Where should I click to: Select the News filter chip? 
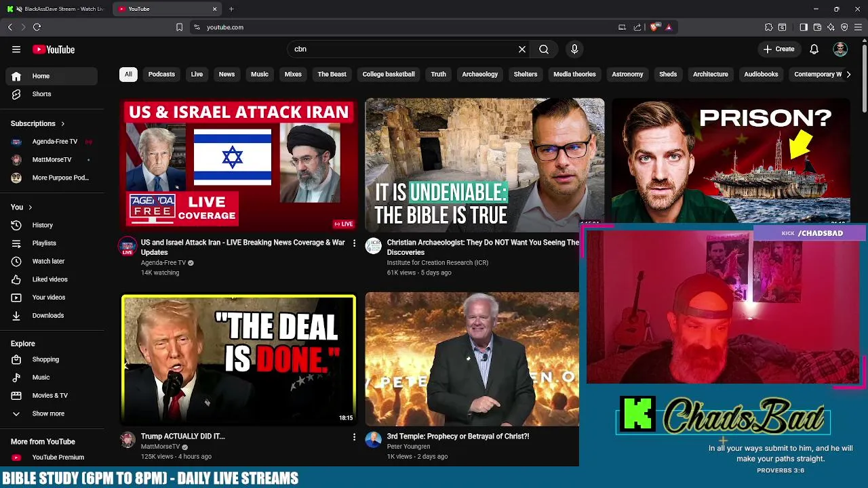tap(226, 75)
